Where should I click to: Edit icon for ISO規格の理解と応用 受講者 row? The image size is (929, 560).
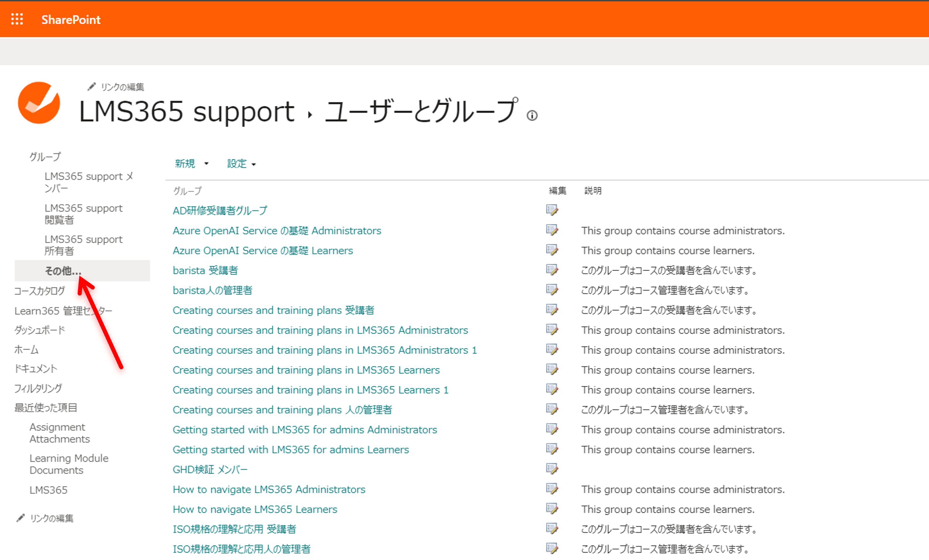552,529
